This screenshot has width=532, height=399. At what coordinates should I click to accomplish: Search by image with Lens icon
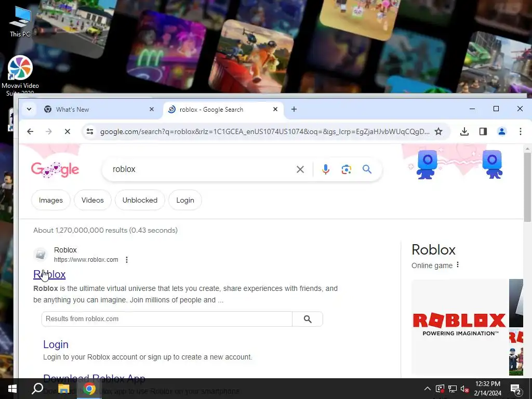[346, 169]
